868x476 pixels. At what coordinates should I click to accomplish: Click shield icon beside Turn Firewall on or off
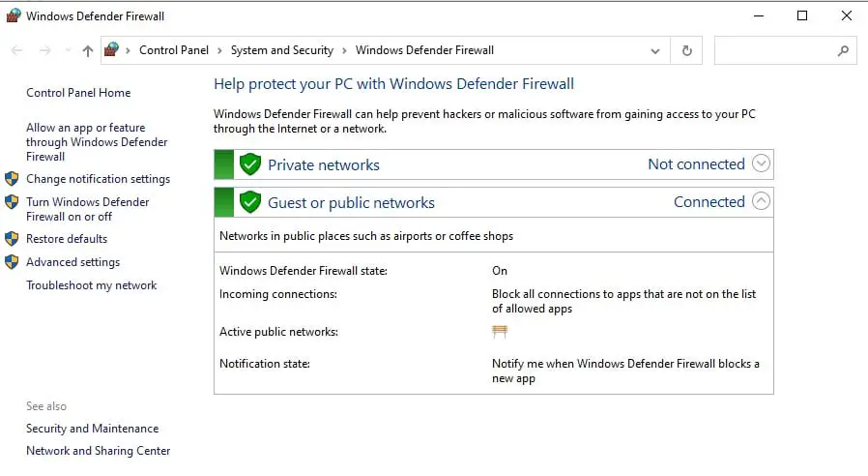(x=12, y=201)
